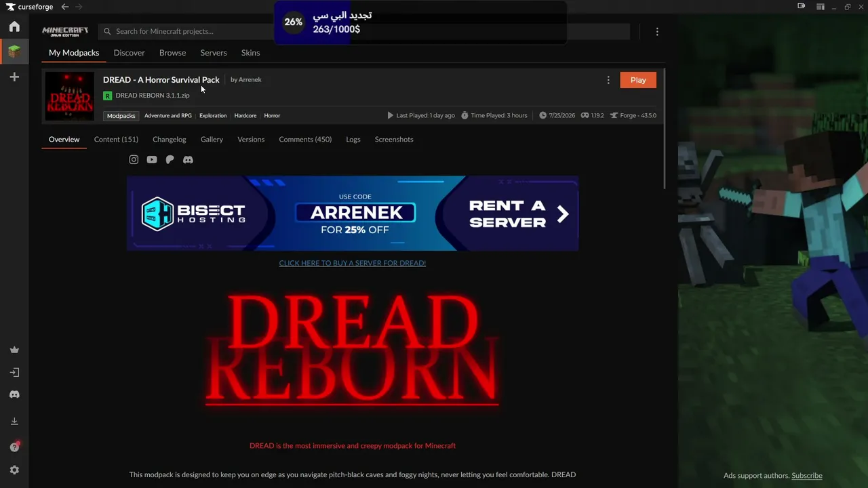Screen dimensions: 868x488
Task: Click the Last Played triangle icon
Action: [x=390, y=116]
